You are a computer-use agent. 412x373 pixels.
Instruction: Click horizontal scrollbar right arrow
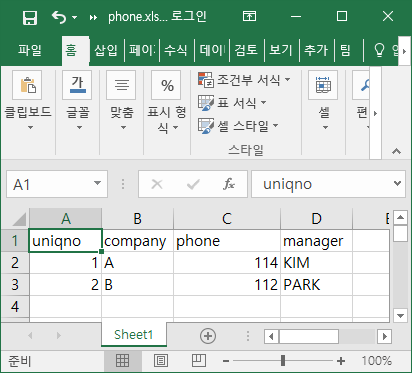tap(385, 336)
